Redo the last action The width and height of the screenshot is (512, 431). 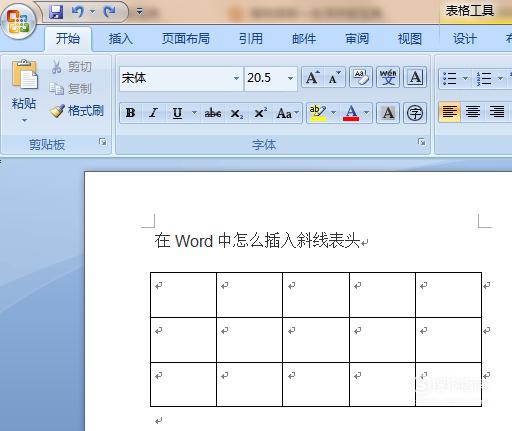(109, 12)
